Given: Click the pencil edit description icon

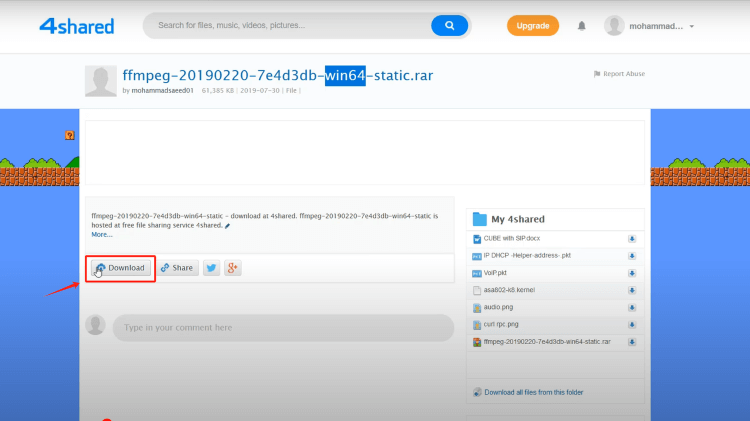Looking at the screenshot, I should (227, 226).
